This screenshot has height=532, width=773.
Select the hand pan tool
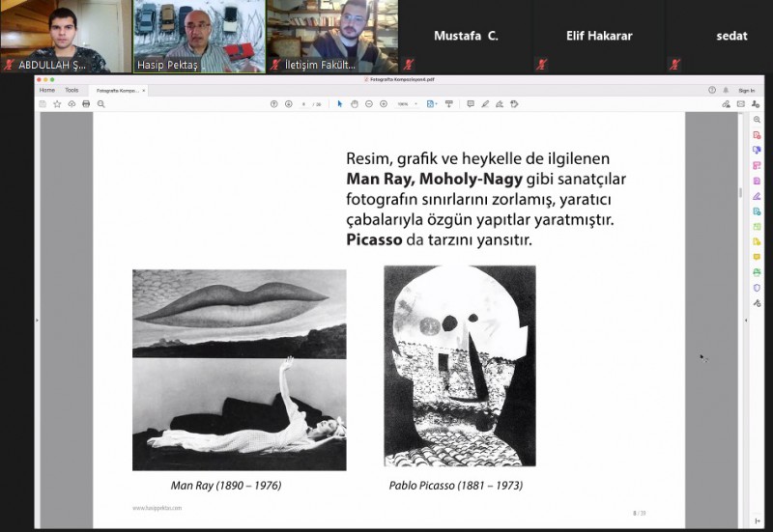pyautogui.click(x=354, y=103)
